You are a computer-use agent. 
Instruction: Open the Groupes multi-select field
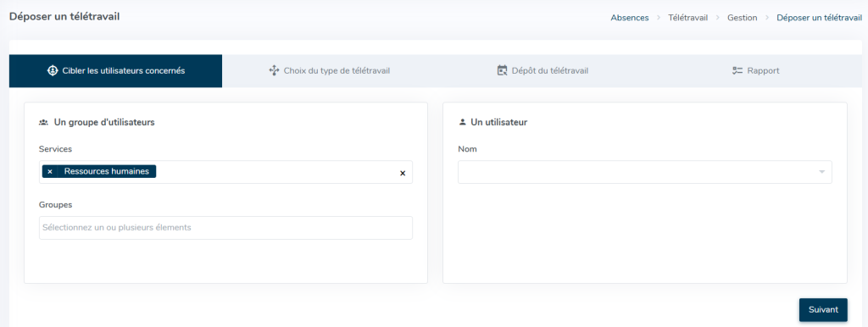[225, 227]
